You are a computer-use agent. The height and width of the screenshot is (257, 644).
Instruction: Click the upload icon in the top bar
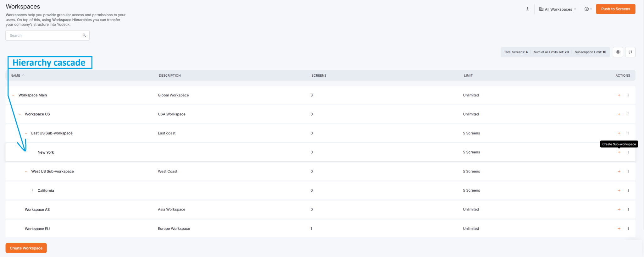(x=527, y=9)
